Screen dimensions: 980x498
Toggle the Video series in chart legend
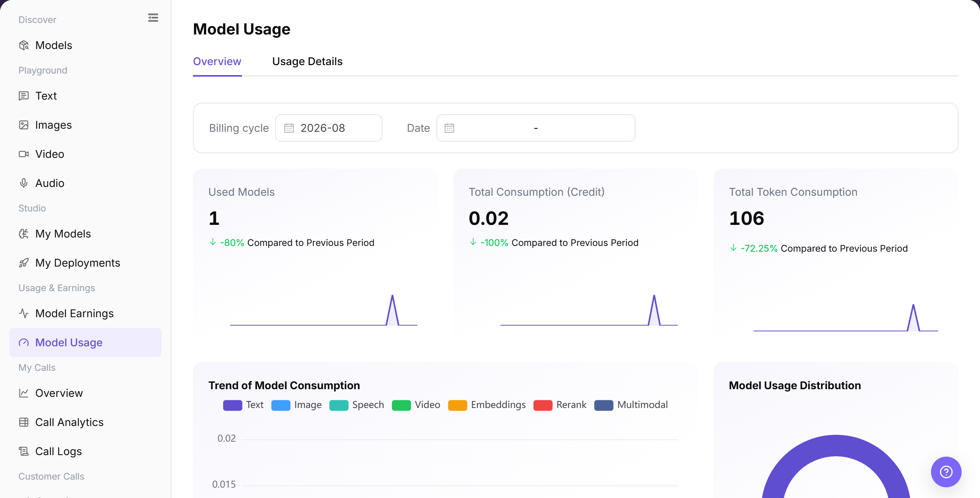(x=416, y=405)
